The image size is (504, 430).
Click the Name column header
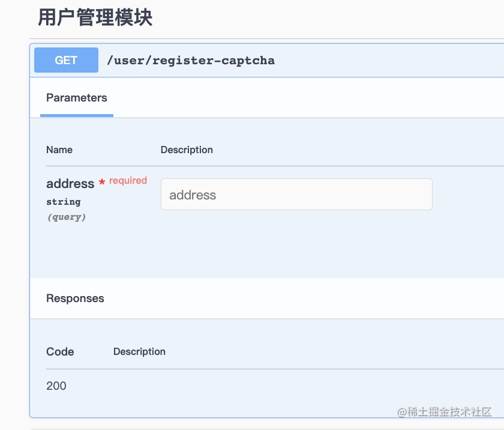point(59,150)
